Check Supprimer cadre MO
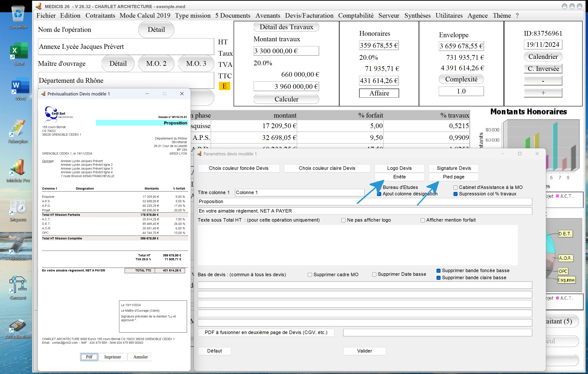 point(310,275)
